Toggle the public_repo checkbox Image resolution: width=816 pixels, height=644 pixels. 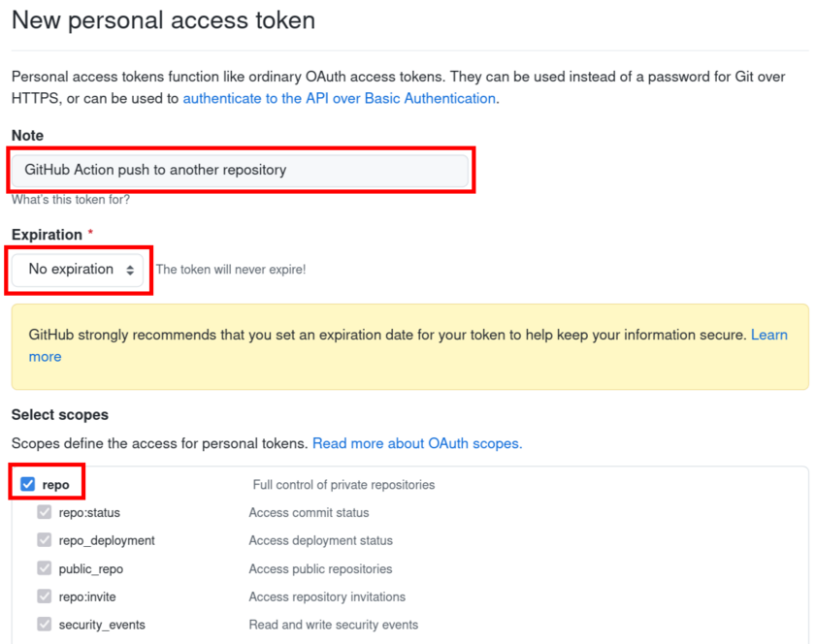point(45,568)
